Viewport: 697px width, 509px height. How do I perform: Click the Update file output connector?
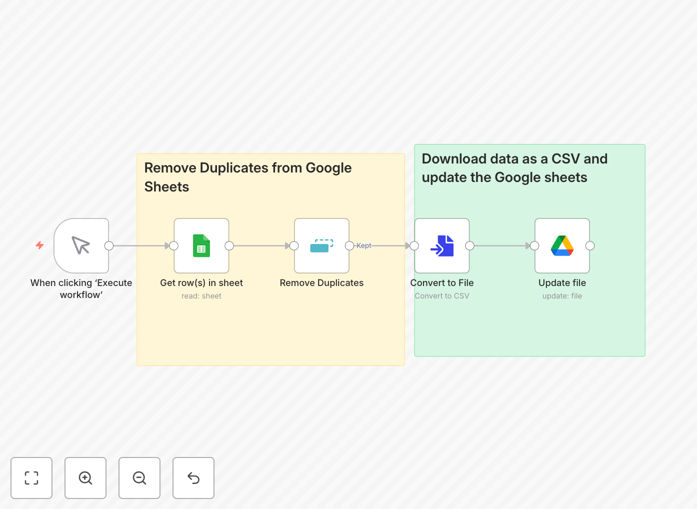tap(590, 246)
